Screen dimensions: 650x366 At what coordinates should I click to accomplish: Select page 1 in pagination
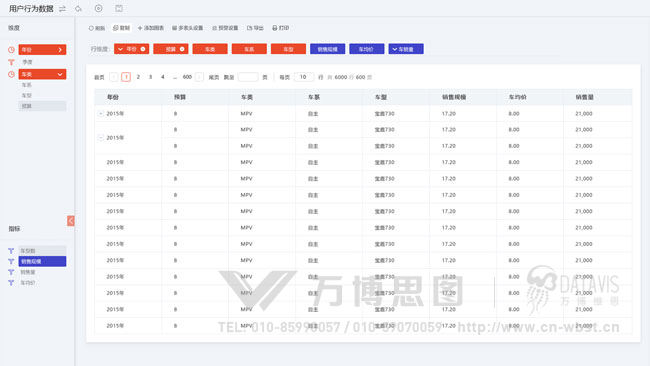[126, 77]
